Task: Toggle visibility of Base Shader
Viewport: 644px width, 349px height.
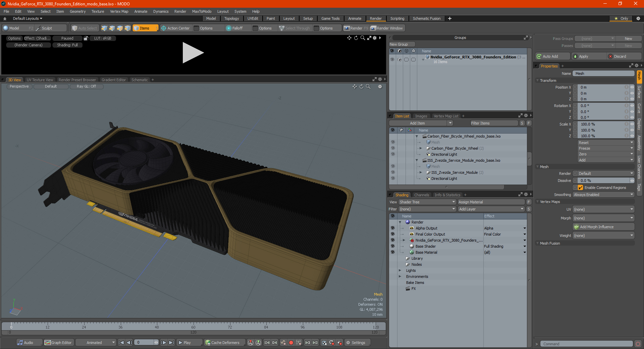Action: point(392,246)
